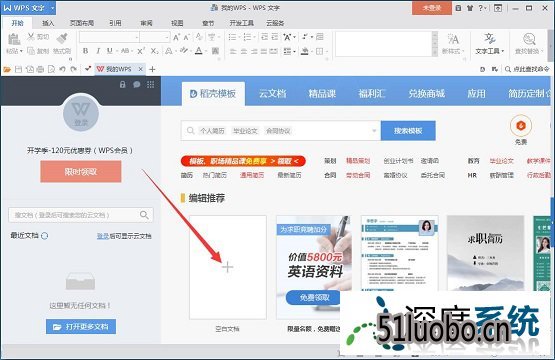Screen dimensions: 555x360
Task: Toggle align left paragraph
Action: (x=233, y=51)
